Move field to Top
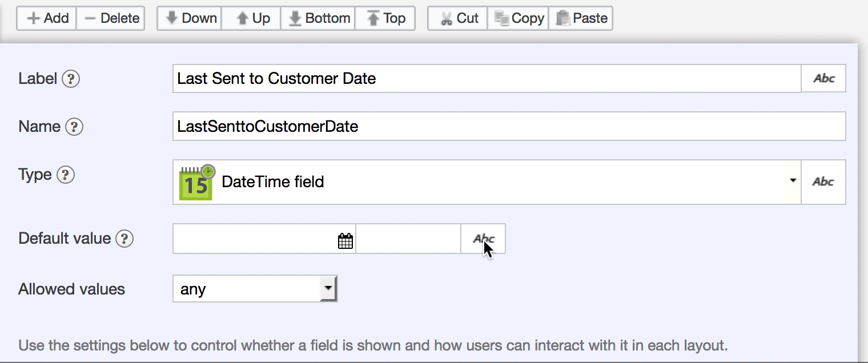This screenshot has height=363, width=868. (385, 18)
